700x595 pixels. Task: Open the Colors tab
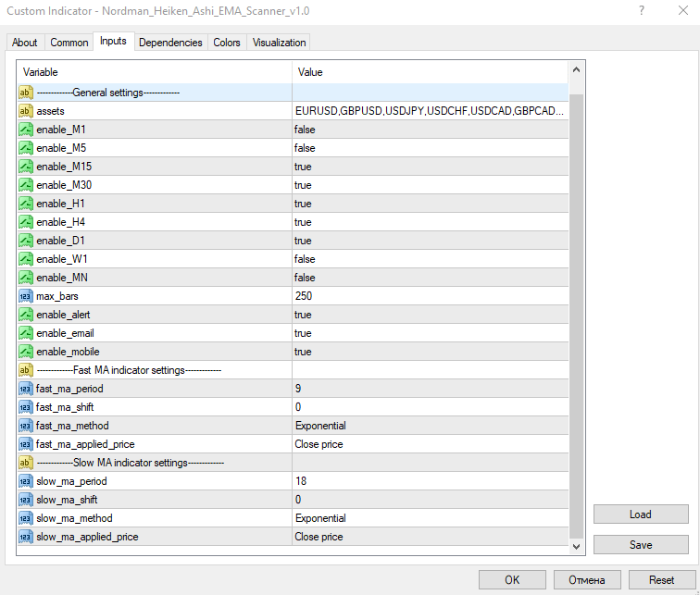227,43
